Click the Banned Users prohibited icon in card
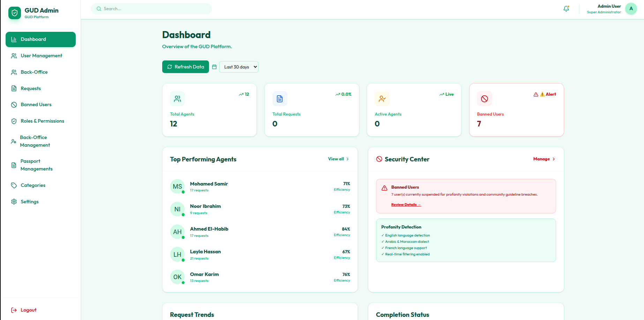The height and width of the screenshot is (320, 644). (485, 99)
